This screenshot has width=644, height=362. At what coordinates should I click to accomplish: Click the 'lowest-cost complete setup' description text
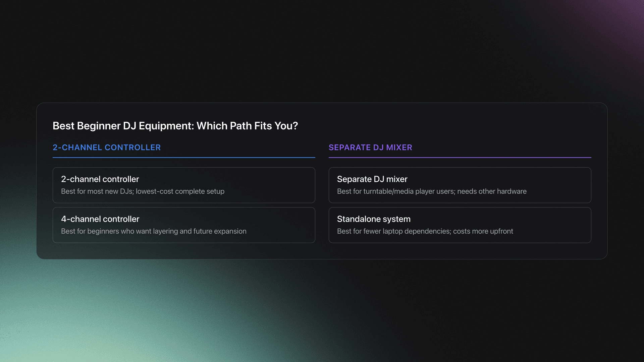click(x=180, y=191)
